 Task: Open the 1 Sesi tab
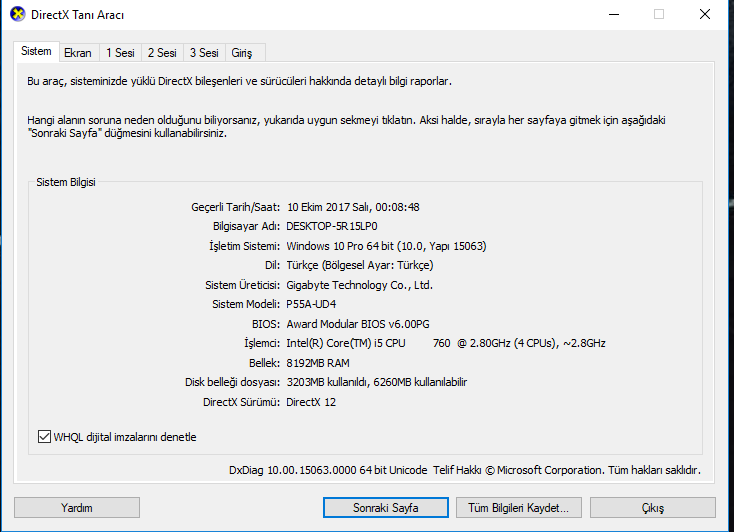pos(120,53)
